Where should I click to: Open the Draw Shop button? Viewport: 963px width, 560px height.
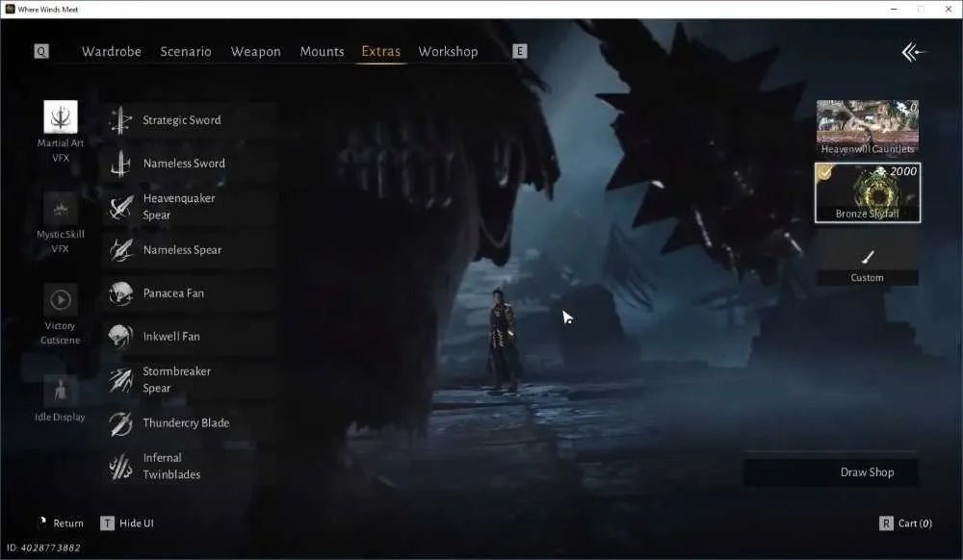(x=832, y=472)
